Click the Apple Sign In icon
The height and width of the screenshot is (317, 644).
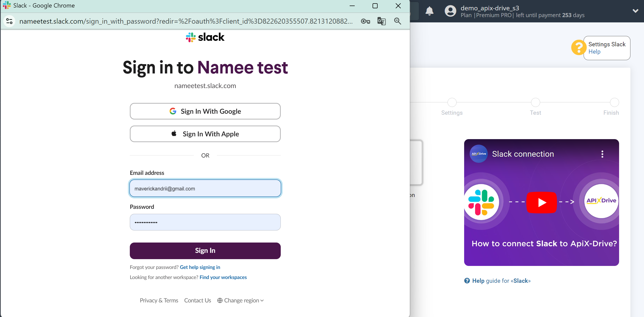[174, 133]
